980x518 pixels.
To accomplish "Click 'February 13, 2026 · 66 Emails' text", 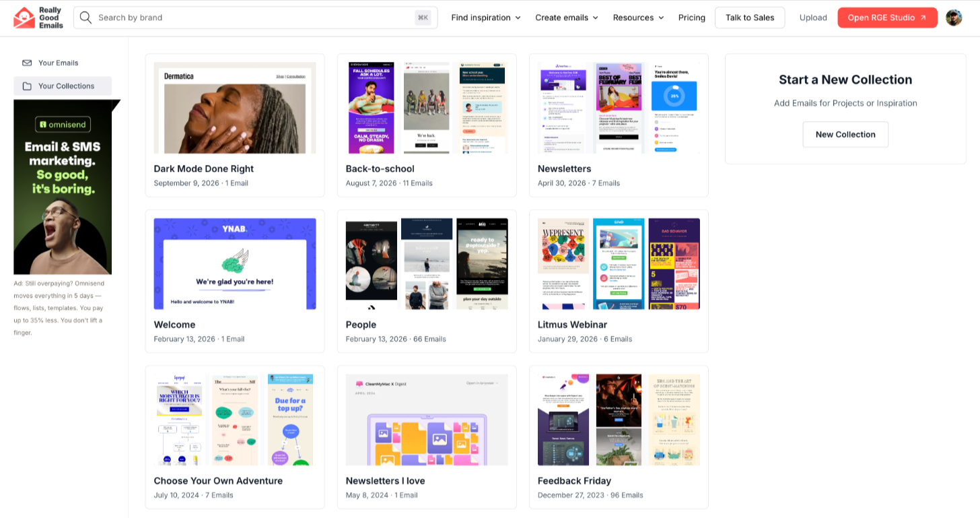I will coord(396,339).
